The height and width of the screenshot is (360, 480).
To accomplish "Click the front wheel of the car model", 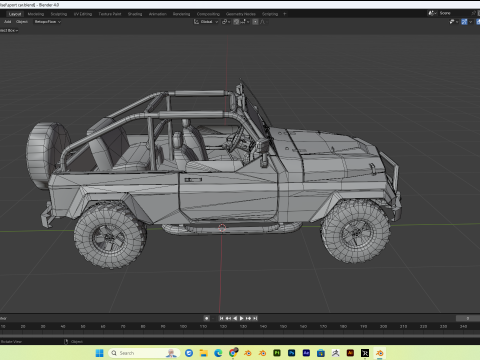I will tap(356, 232).
